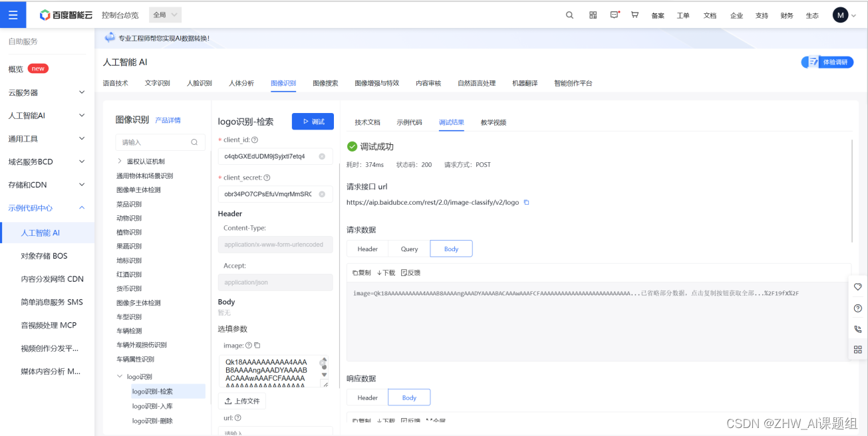Switch to 语音技术 tab
Image resolution: width=868 pixels, height=436 pixels.
coord(116,83)
